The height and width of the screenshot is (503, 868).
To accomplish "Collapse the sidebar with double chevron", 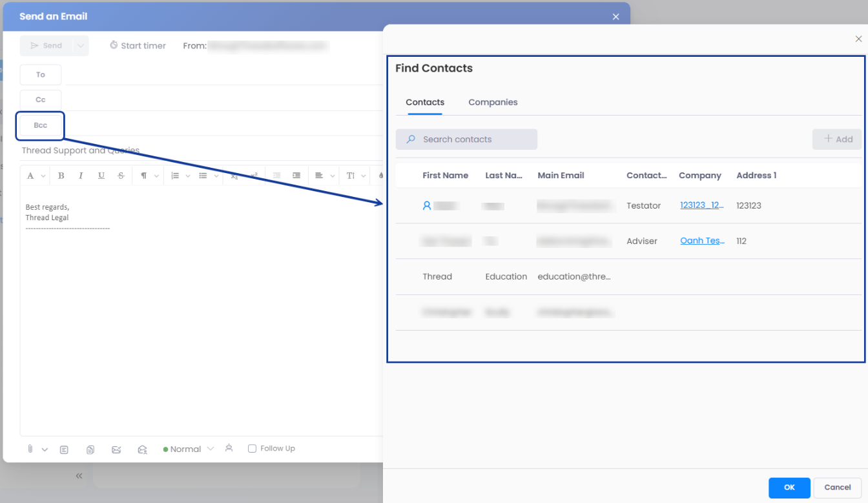I will [x=79, y=476].
